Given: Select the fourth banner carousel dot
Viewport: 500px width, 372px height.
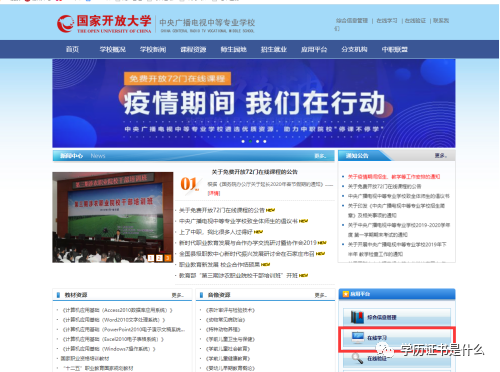Looking at the screenshot, I should (x=265, y=141).
